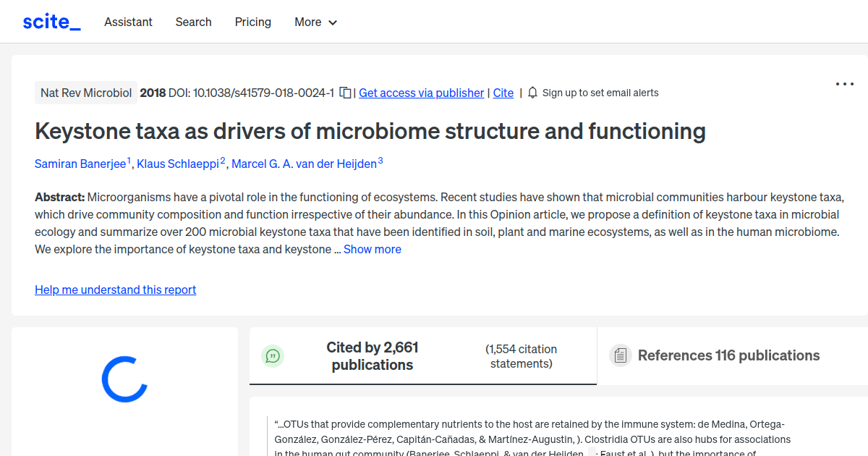Open the Assistant page
The height and width of the screenshot is (456, 868).
click(x=128, y=22)
